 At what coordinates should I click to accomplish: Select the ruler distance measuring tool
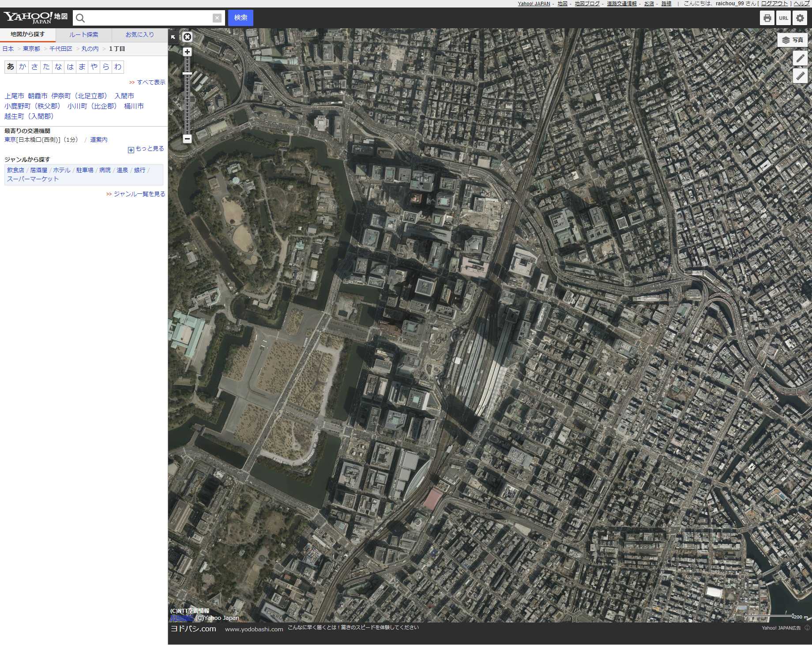800,76
